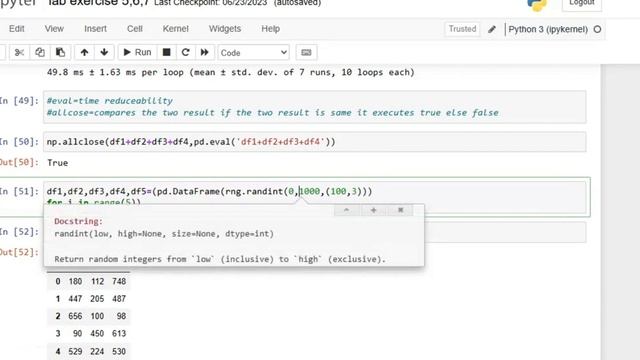The width and height of the screenshot is (640, 360).
Task: Restart the kernel circular arrow icon
Action: 185,52
